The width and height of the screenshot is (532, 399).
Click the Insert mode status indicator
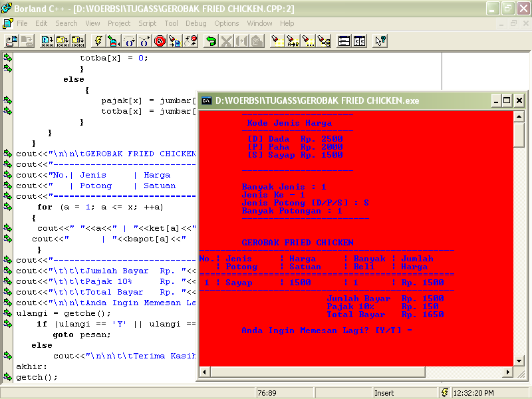[384, 393]
